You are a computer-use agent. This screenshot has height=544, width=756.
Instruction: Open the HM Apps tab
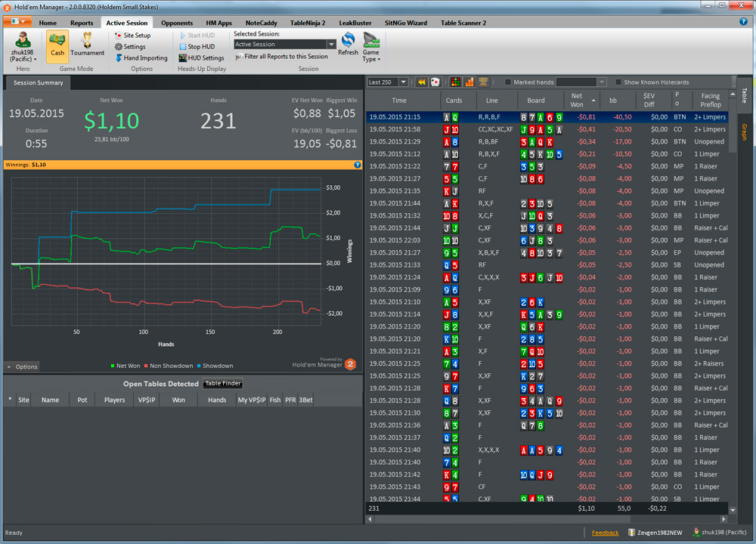(219, 23)
